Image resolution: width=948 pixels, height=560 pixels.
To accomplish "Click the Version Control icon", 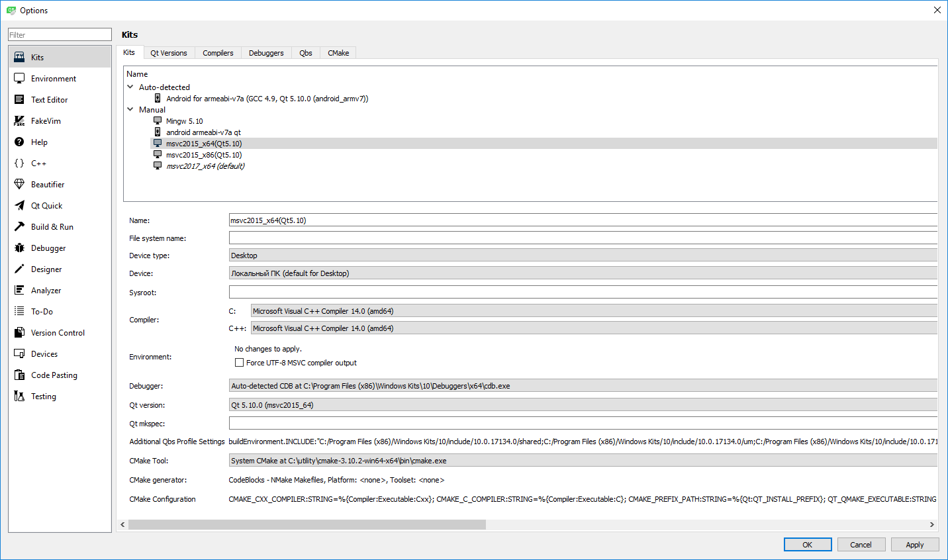I will (x=19, y=333).
